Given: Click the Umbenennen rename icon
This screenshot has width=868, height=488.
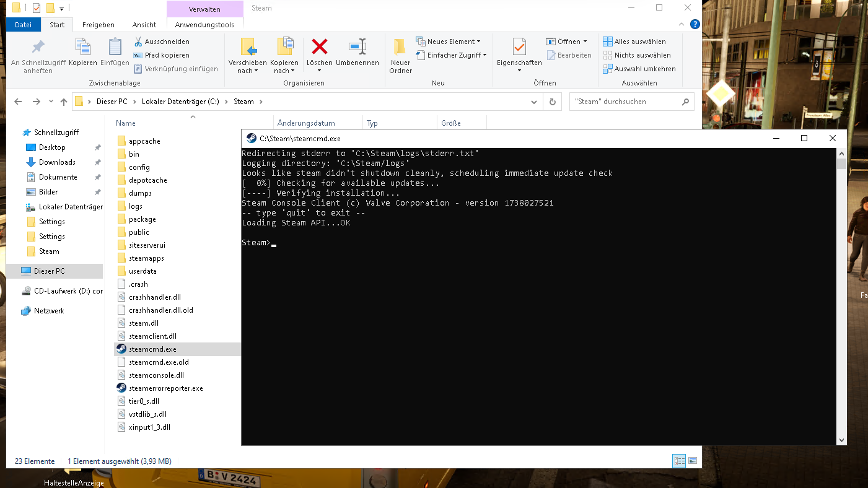Looking at the screenshot, I should (357, 47).
